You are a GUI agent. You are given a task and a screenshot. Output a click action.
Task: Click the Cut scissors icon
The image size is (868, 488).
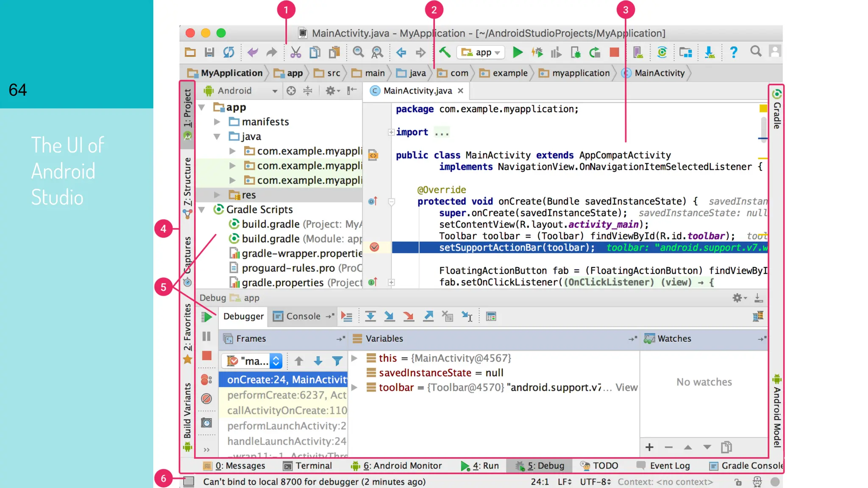(x=295, y=53)
